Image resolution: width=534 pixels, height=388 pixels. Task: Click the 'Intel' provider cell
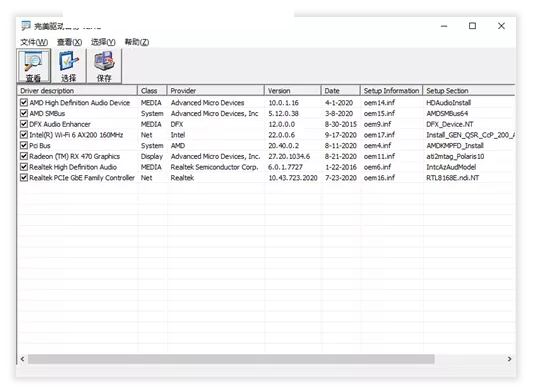click(178, 135)
